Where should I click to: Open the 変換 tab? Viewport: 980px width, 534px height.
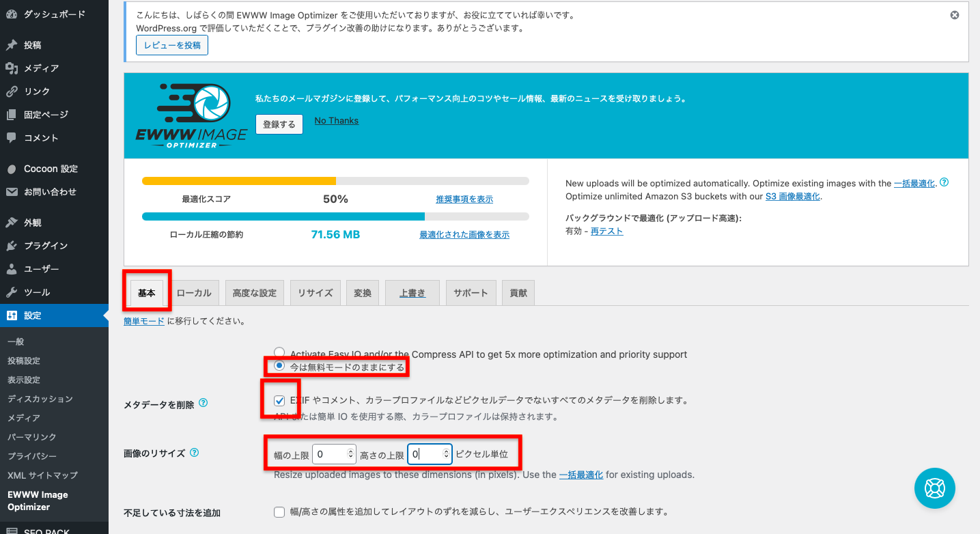(x=363, y=293)
